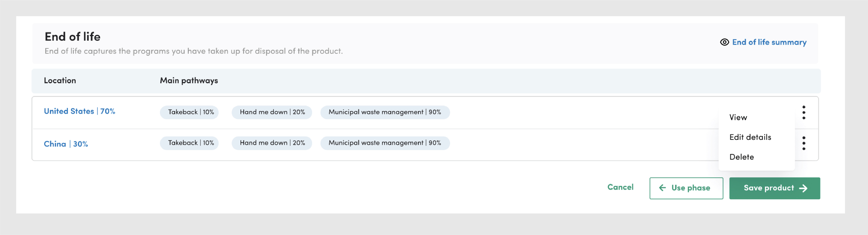Select View from the context menu
Image resolution: width=868 pixels, height=235 pixels.
point(738,117)
